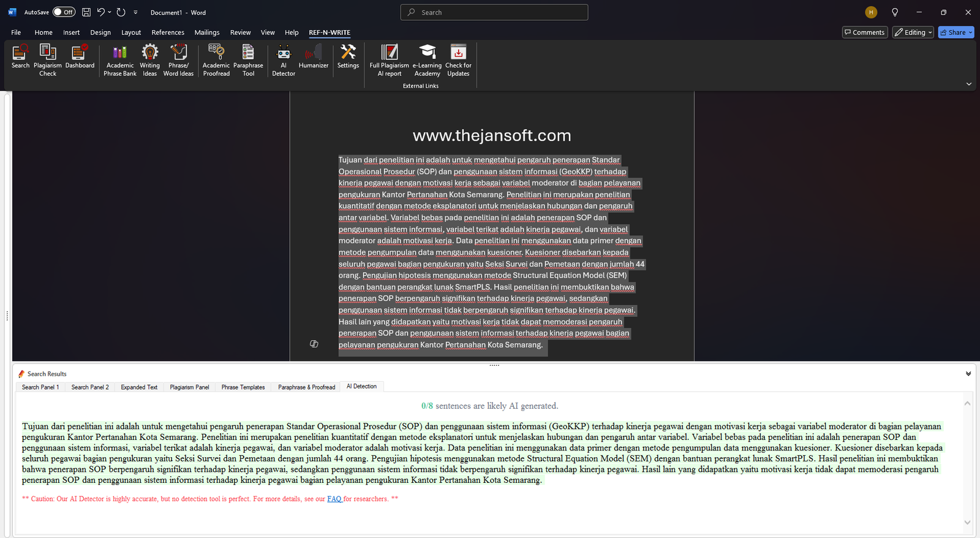Switch to the View tab

coord(268,32)
